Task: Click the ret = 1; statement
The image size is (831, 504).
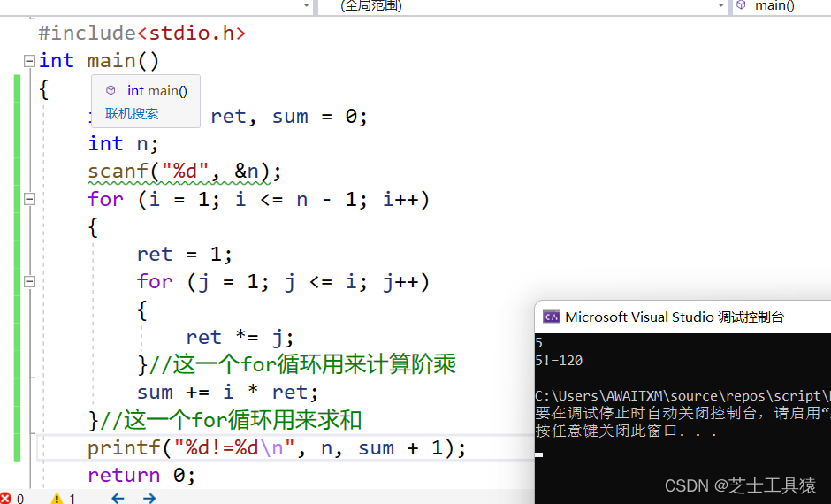Action: pos(185,255)
